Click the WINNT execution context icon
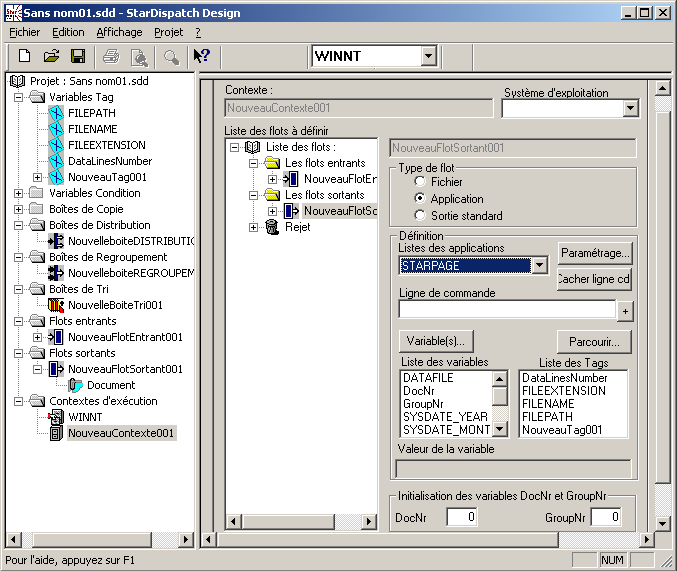 (56, 417)
